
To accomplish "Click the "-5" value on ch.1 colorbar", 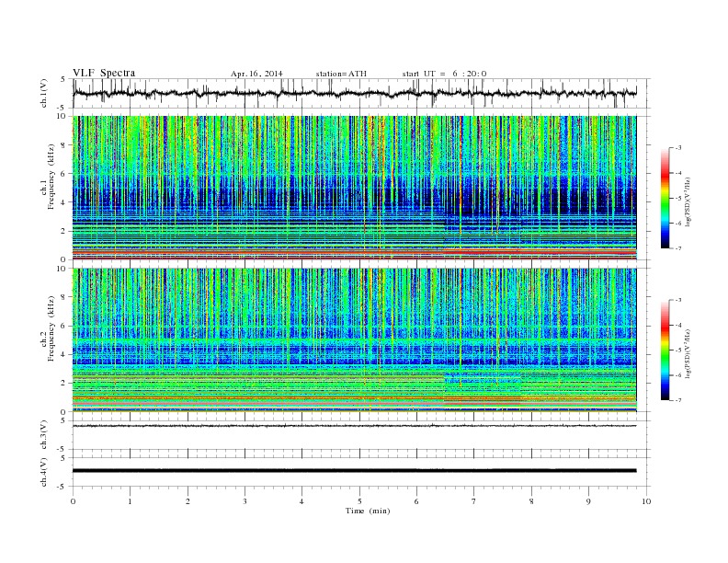I will point(677,199).
